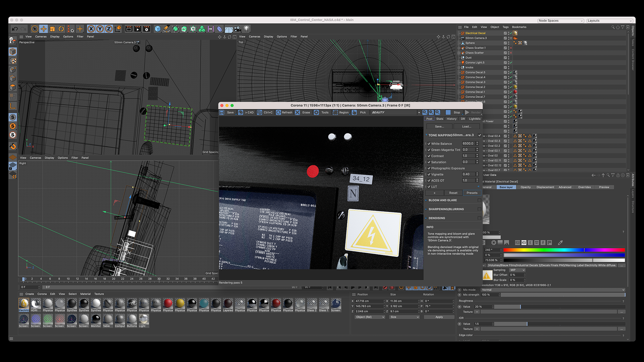Activate the Move tool in the toolbar
The height and width of the screenshot is (362, 644).
[44, 29]
